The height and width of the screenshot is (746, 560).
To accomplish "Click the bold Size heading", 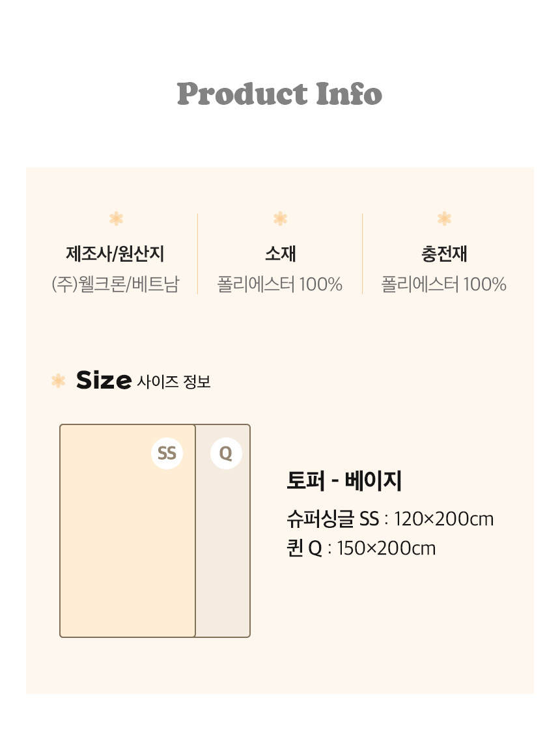I will click(x=104, y=380).
